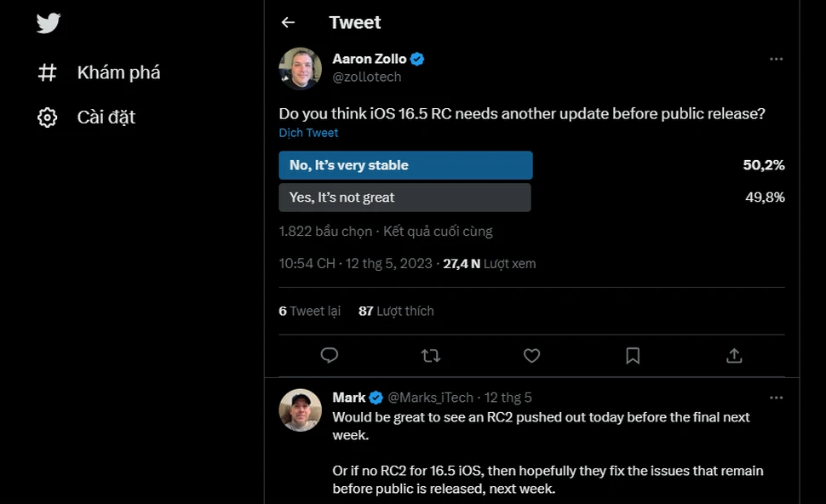Screen dimensions: 826x504
Task: Open the reply icon under the poll tweet
Action: 330,356
